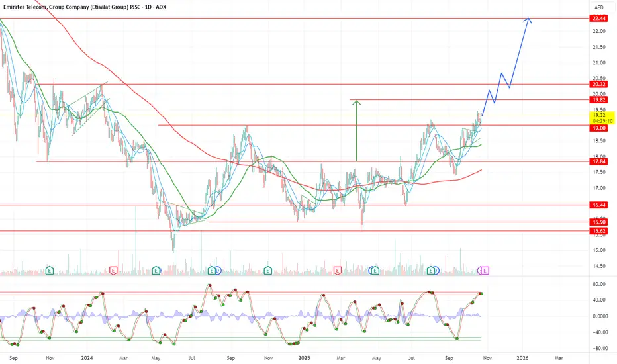Click the 80.00 oscillator scale value
This screenshot has height=364, width=617.
point(599,284)
